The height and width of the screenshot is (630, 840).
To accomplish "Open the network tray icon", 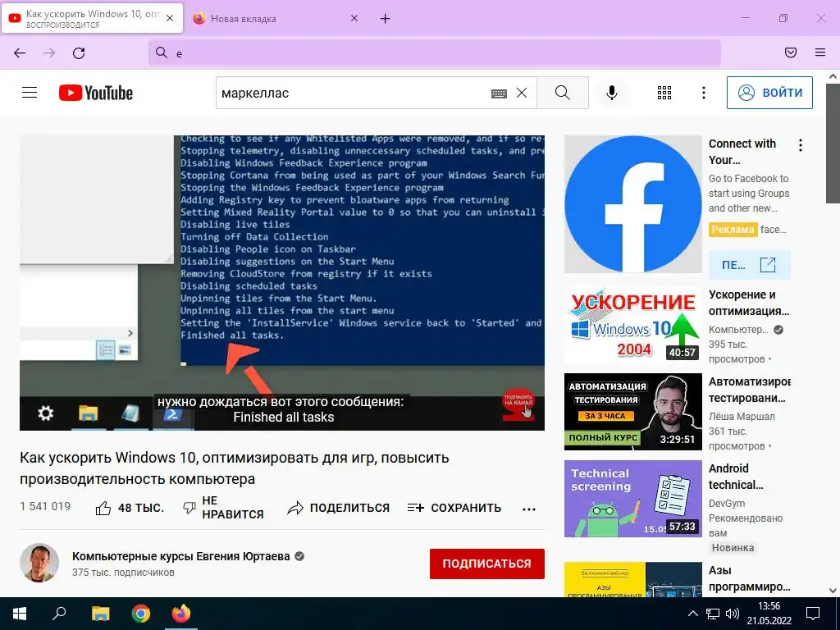I will point(713,614).
